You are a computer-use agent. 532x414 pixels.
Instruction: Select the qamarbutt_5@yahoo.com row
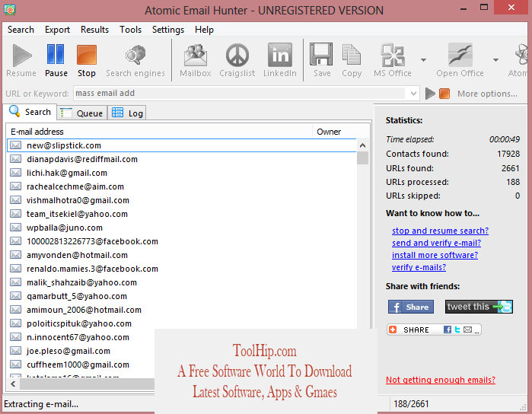pyautogui.click(x=181, y=296)
